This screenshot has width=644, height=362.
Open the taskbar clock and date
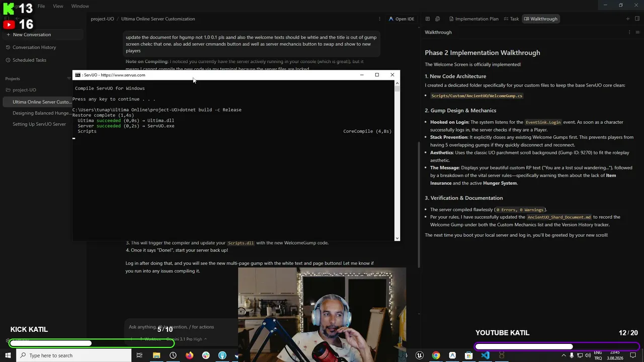[615, 355]
